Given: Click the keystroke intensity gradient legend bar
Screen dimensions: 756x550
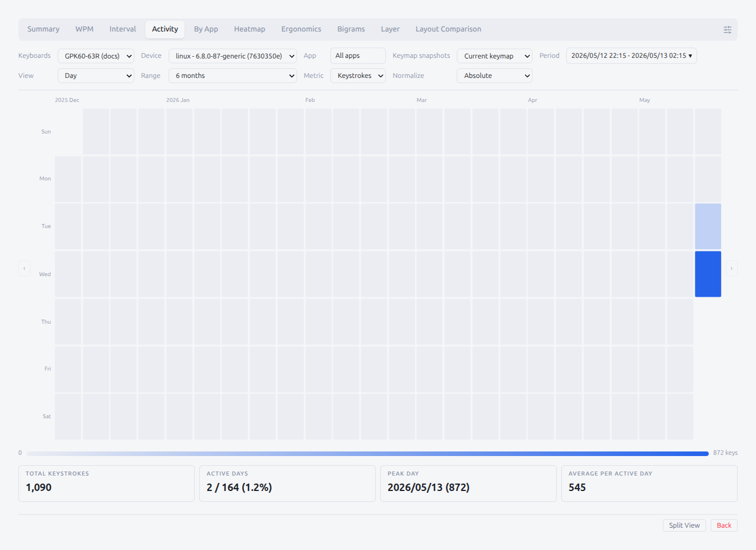Looking at the screenshot, I should (x=368, y=453).
